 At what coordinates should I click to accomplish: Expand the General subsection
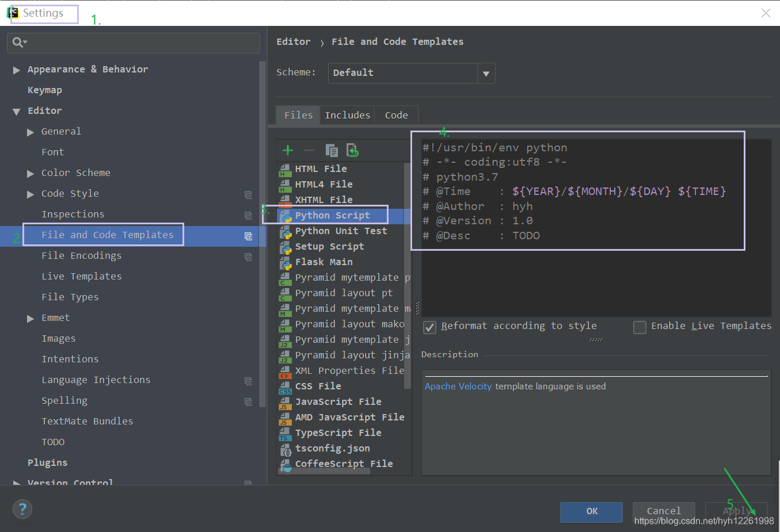(31, 132)
